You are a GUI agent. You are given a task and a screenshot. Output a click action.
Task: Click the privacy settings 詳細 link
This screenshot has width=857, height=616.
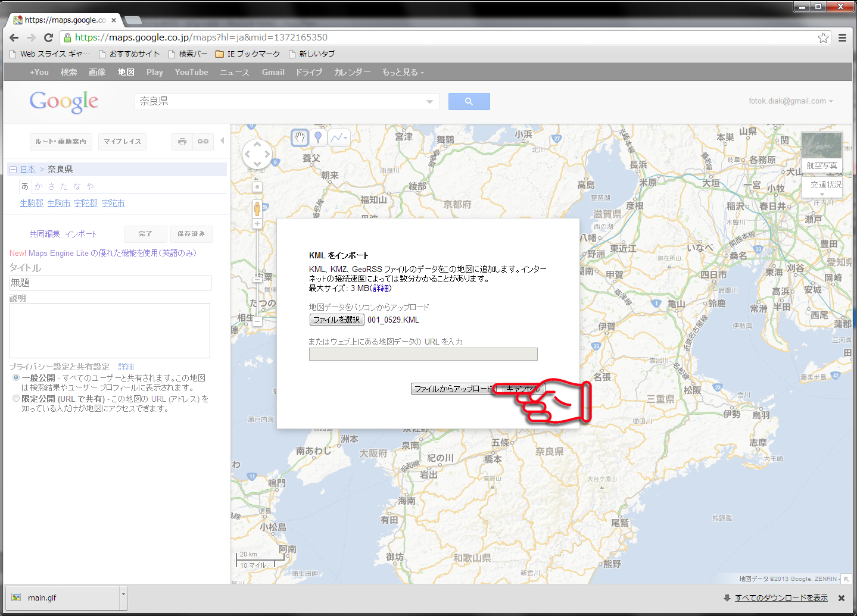tap(126, 367)
